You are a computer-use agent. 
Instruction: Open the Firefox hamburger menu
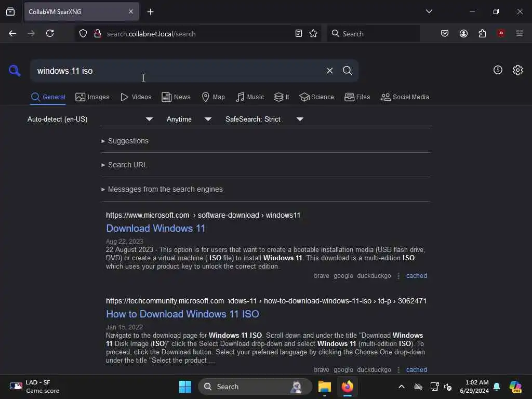(520, 33)
